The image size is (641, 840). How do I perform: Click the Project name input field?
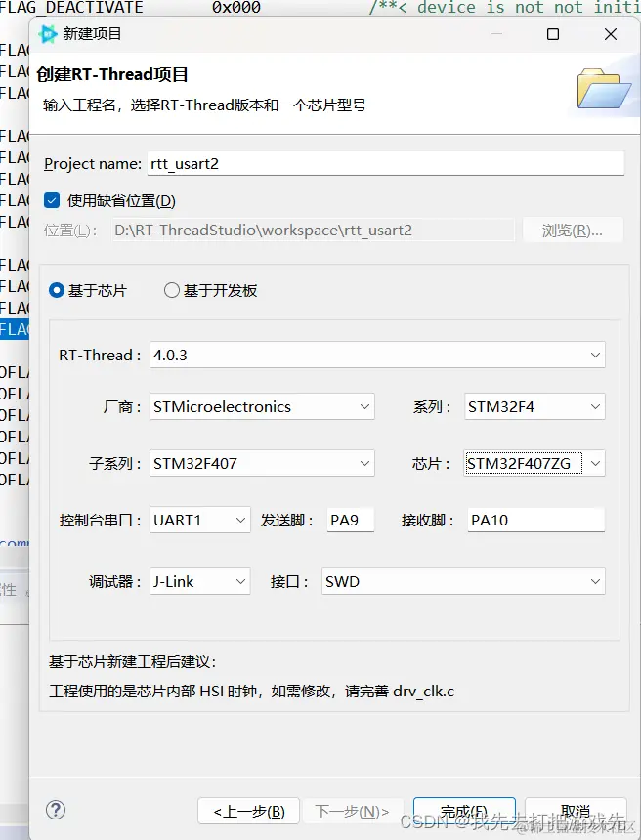(x=386, y=163)
